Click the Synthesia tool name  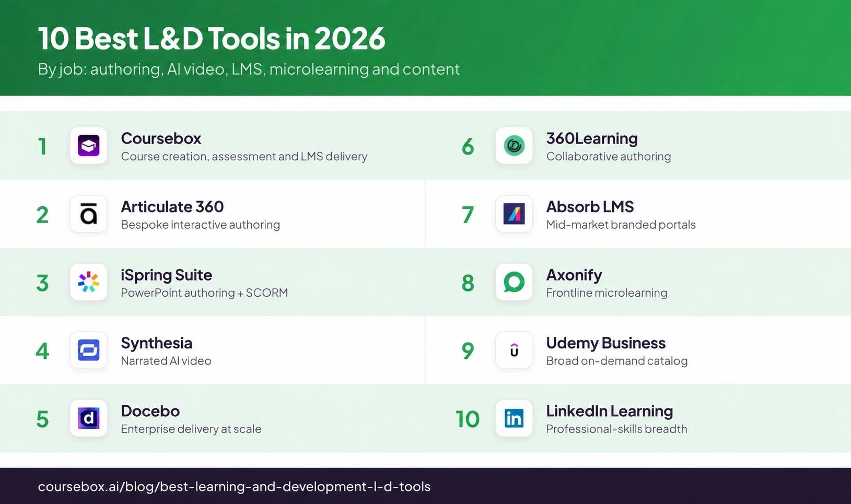(x=157, y=343)
